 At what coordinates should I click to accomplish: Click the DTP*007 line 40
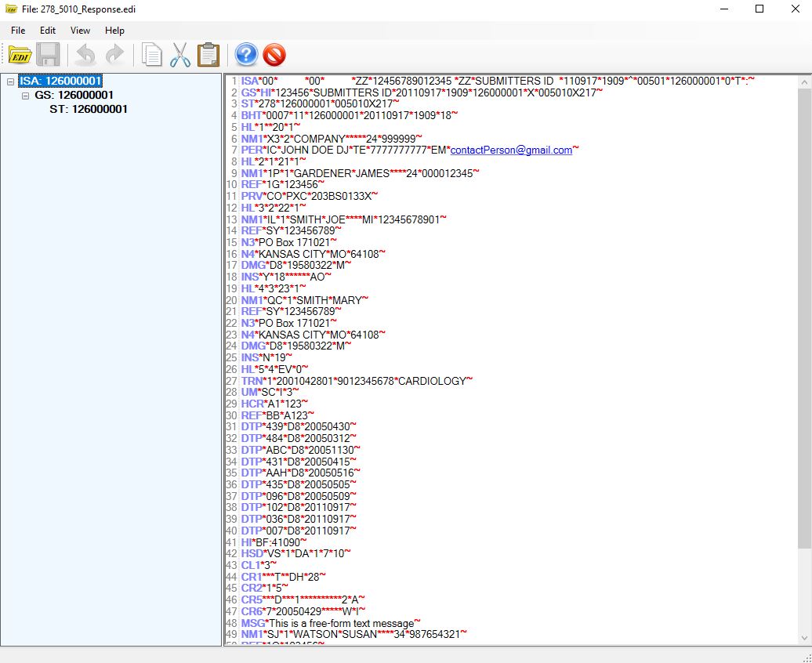coord(299,531)
